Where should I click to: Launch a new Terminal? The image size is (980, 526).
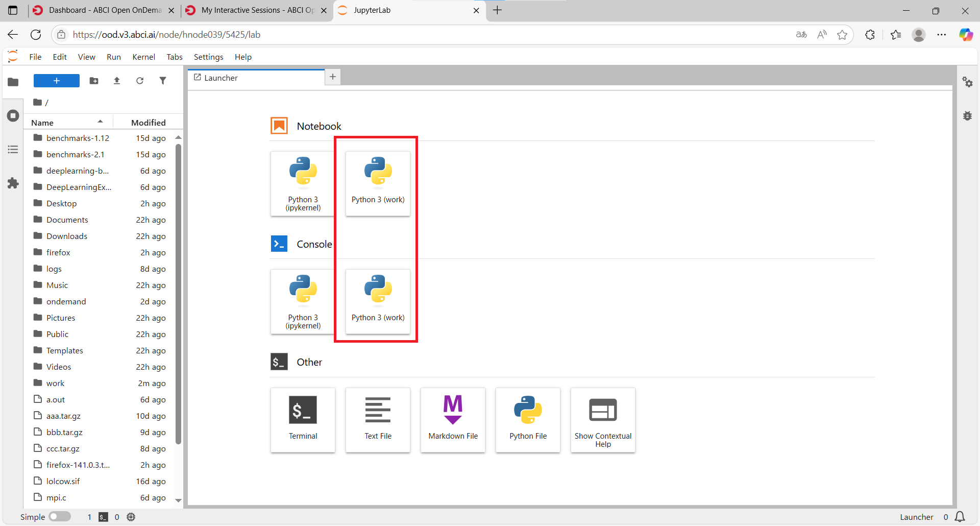pos(303,420)
